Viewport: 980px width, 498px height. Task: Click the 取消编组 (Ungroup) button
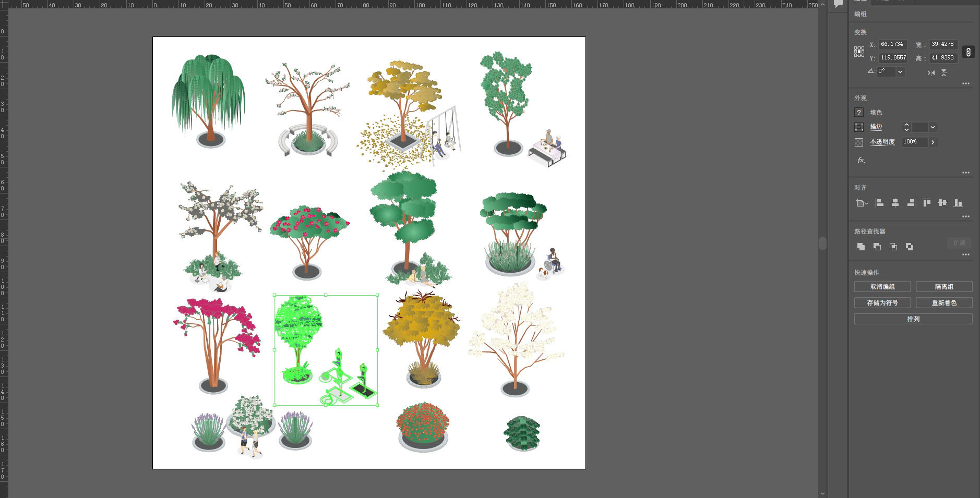[x=882, y=287]
